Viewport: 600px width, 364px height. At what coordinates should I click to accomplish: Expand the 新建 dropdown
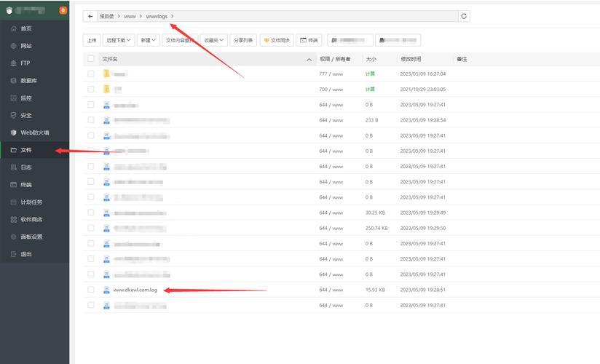pyautogui.click(x=149, y=40)
